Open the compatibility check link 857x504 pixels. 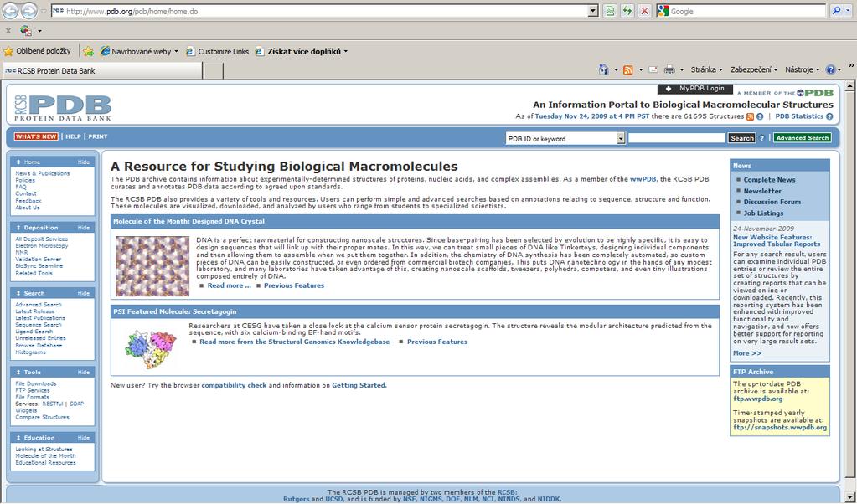(234, 385)
